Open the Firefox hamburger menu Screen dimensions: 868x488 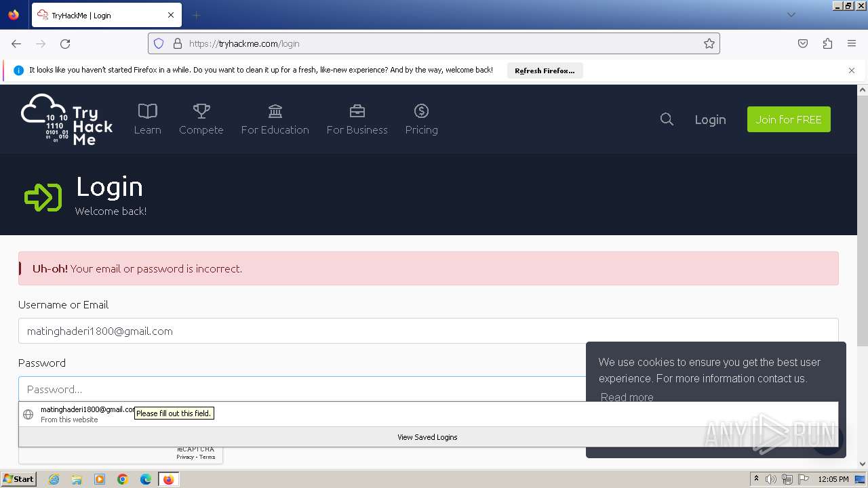click(x=852, y=43)
